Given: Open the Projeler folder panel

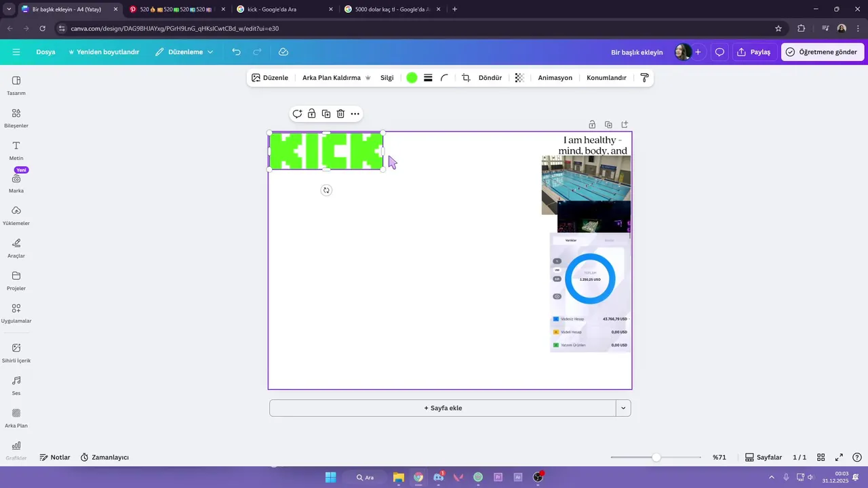Looking at the screenshot, I should pos(16,281).
